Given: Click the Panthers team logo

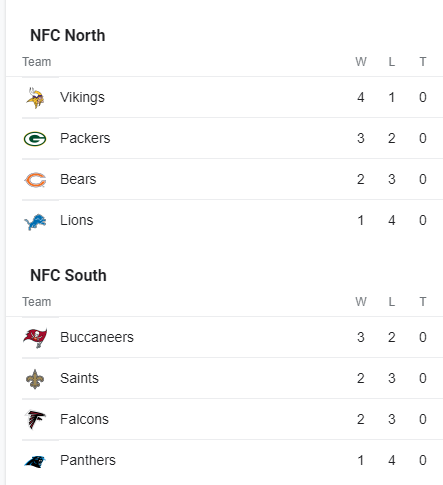Looking at the screenshot, I should tap(35, 461).
